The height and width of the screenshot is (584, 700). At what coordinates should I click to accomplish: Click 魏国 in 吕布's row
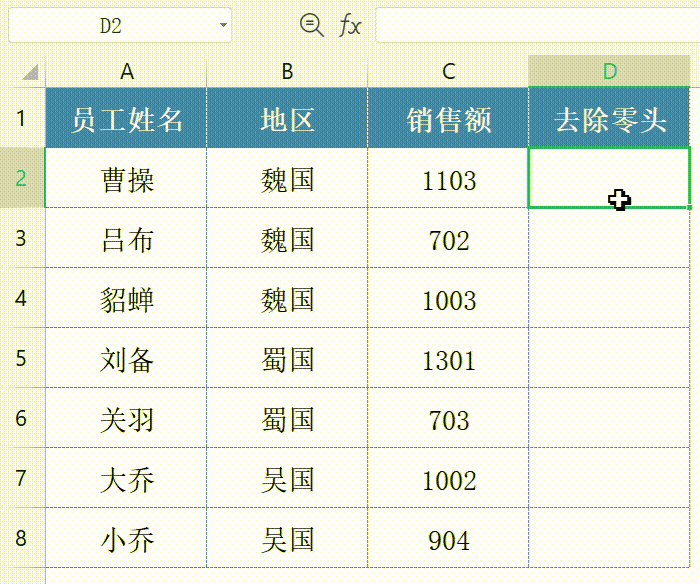287,238
